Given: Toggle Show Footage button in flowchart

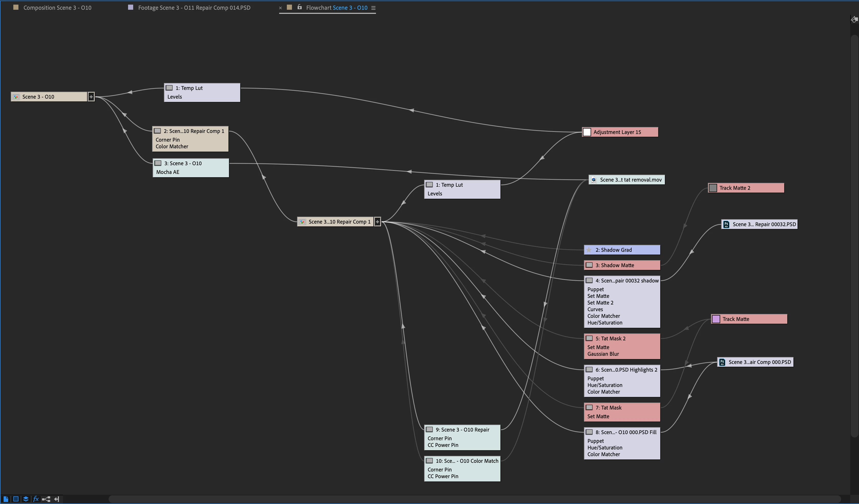Looking at the screenshot, I should coord(6,499).
